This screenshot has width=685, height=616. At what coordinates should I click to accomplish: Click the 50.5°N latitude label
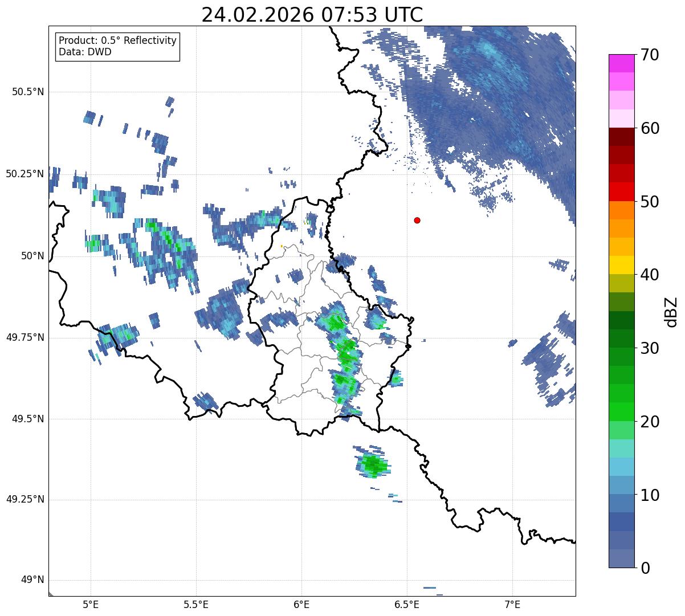[28, 92]
